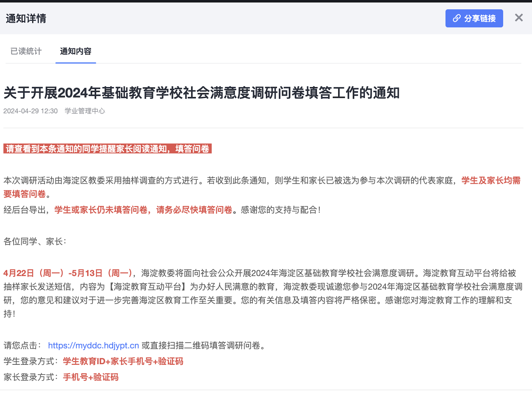The image size is (532, 395).
Task: Switch to the 已读统计 tab
Action: [x=26, y=51]
